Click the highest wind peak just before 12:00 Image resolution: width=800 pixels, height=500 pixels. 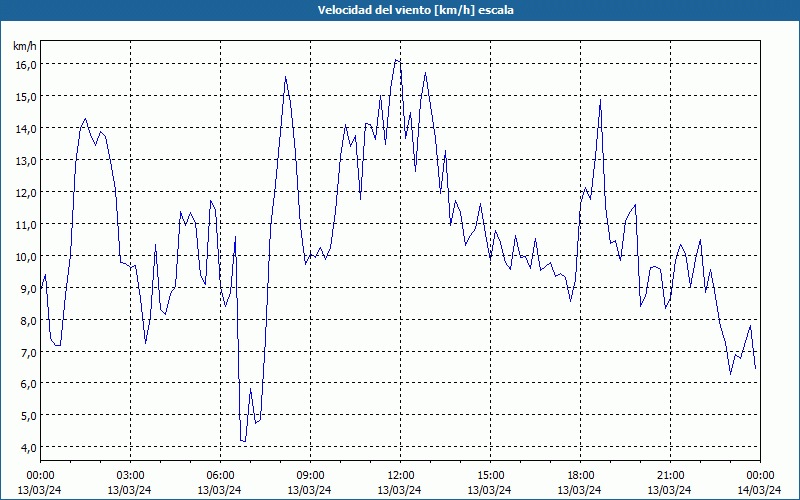point(396,60)
